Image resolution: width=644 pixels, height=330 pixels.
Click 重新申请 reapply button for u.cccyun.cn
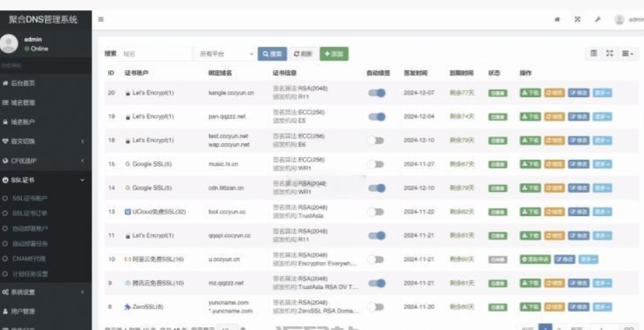(x=536, y=259)
